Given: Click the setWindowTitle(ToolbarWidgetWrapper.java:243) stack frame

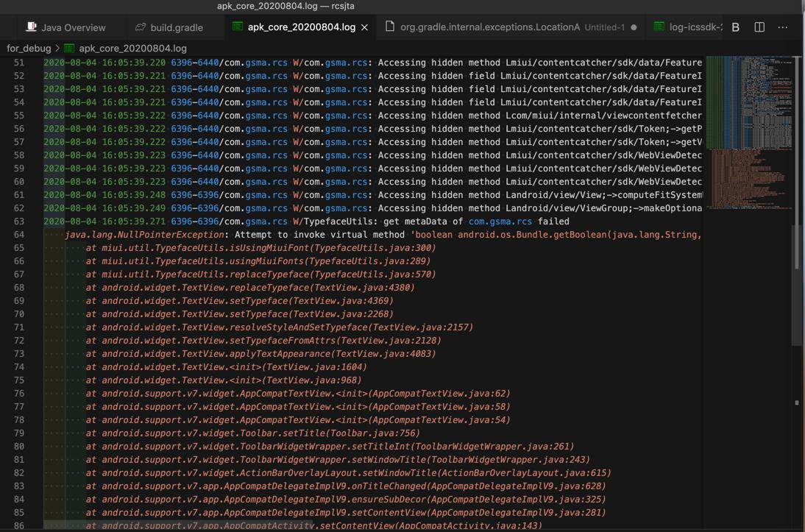Looking at the screenshot, I should tap(338, 460).
